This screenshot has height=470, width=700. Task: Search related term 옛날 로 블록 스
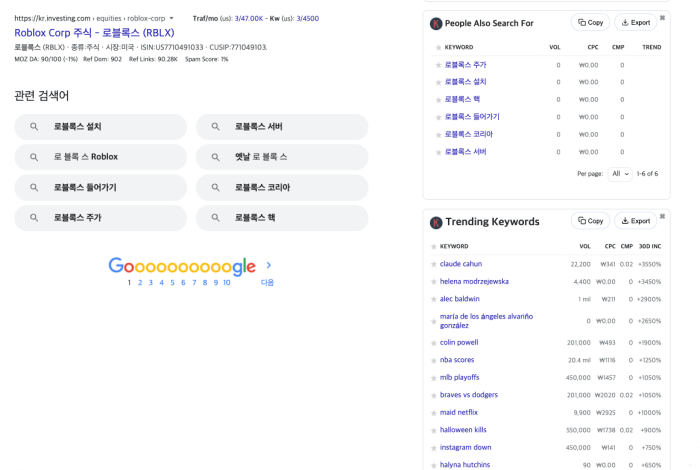click(x=282, y=157)
